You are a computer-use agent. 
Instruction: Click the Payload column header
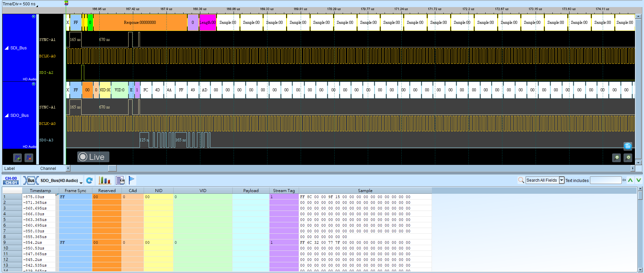[x=251, y=190]
